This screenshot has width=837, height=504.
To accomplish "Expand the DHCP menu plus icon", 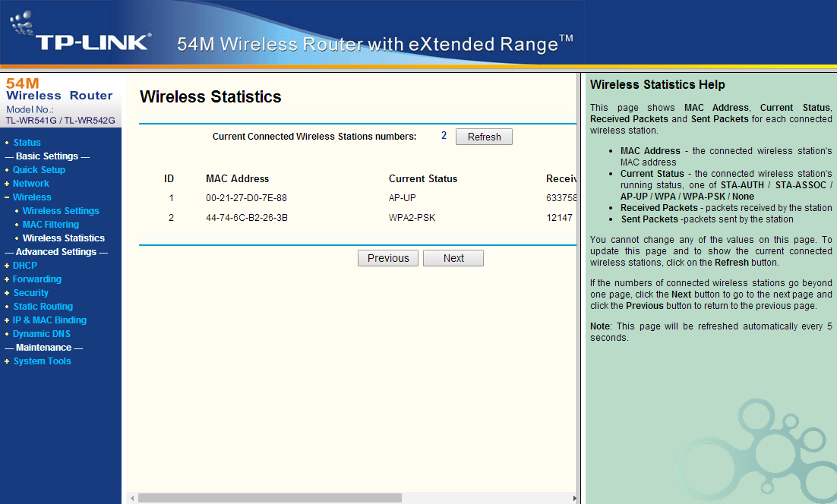I will click(7, 266).
